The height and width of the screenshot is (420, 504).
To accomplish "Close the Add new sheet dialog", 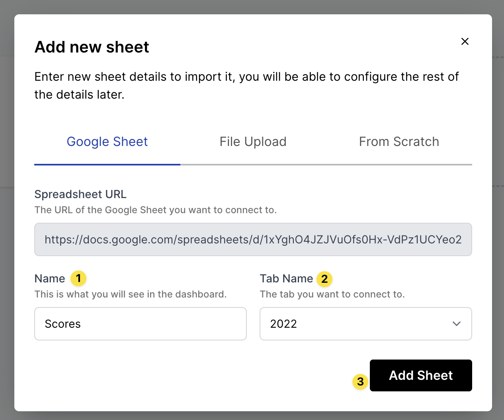I will tap(465, 41).
